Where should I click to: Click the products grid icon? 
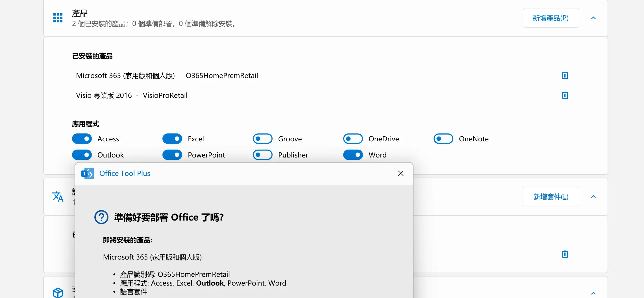pyautogui.click(x=58, y=18)
